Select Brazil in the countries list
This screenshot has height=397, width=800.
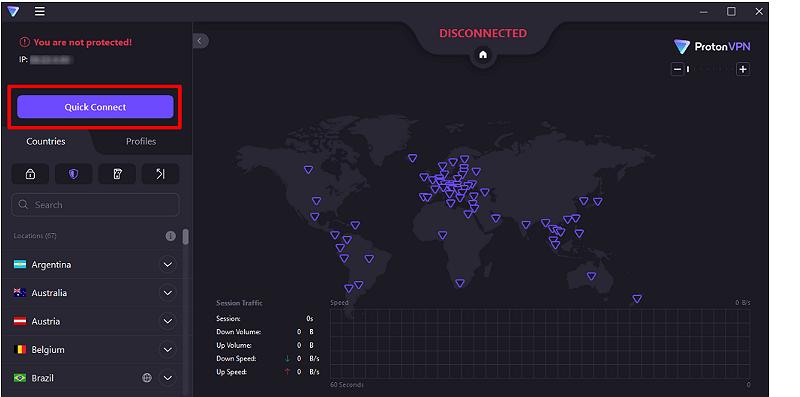pos(93,378)
